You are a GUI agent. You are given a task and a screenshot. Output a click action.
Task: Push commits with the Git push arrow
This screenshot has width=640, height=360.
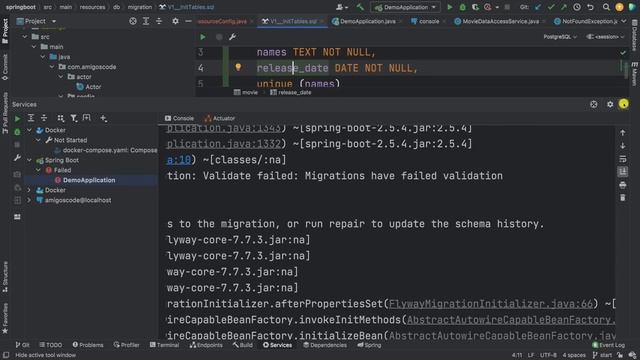564,7
